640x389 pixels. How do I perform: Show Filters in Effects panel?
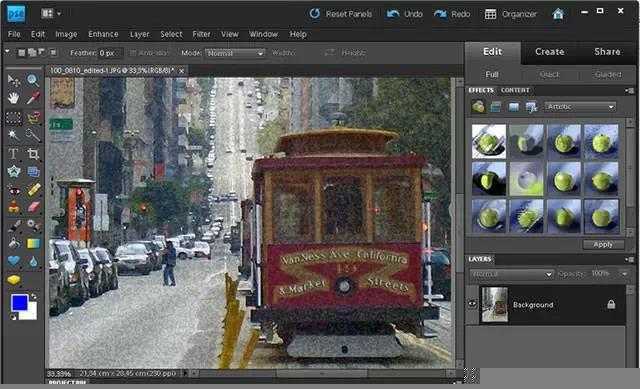click(x=478, y=107)
